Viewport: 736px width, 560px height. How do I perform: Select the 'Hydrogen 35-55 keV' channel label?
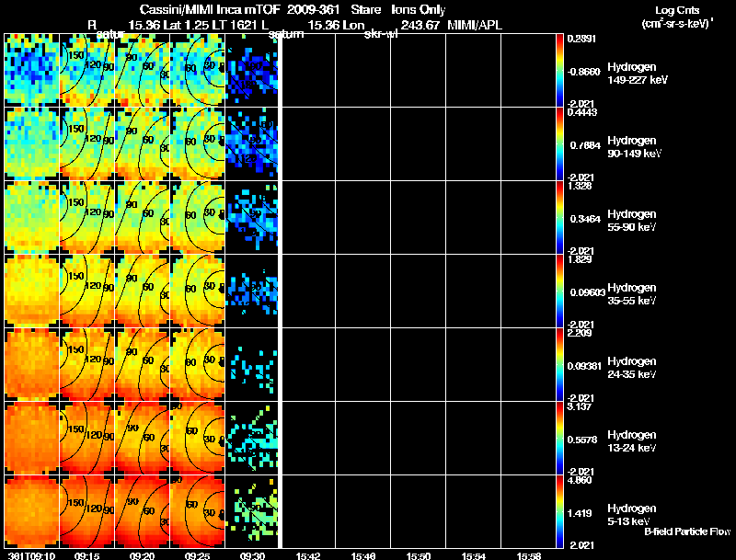632,294
